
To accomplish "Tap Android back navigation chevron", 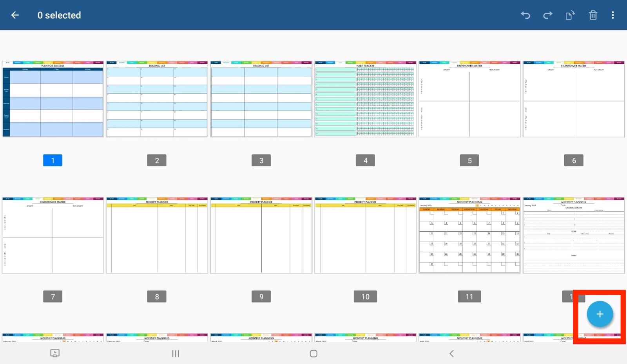I will tap(451, 353).
